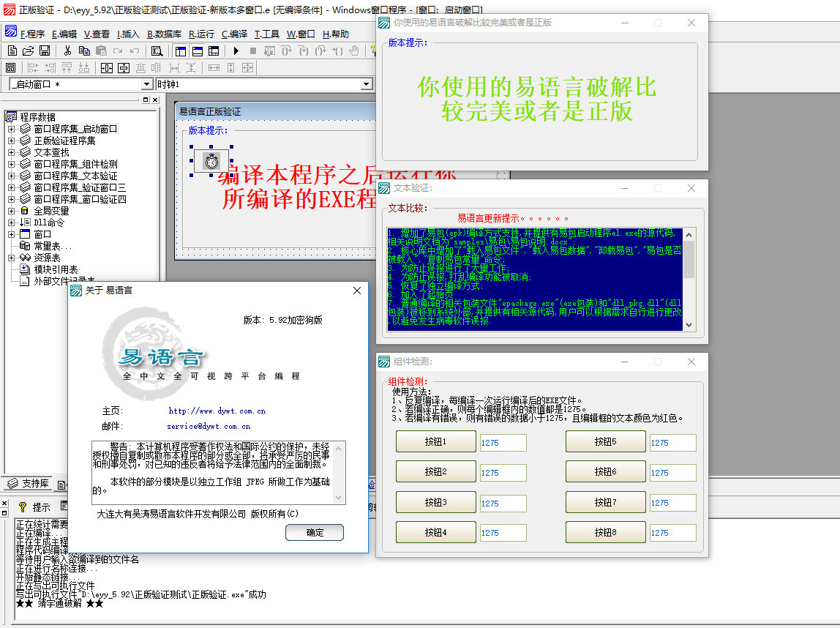Open the C.编译 menu
The width and height of the screenshot is (840, 628).
point(235,34)
